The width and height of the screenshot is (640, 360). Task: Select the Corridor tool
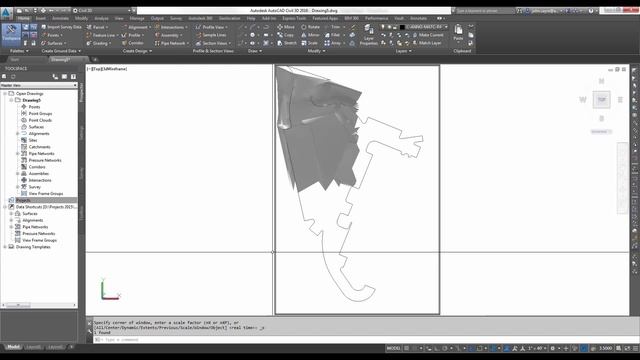(133, 43)
